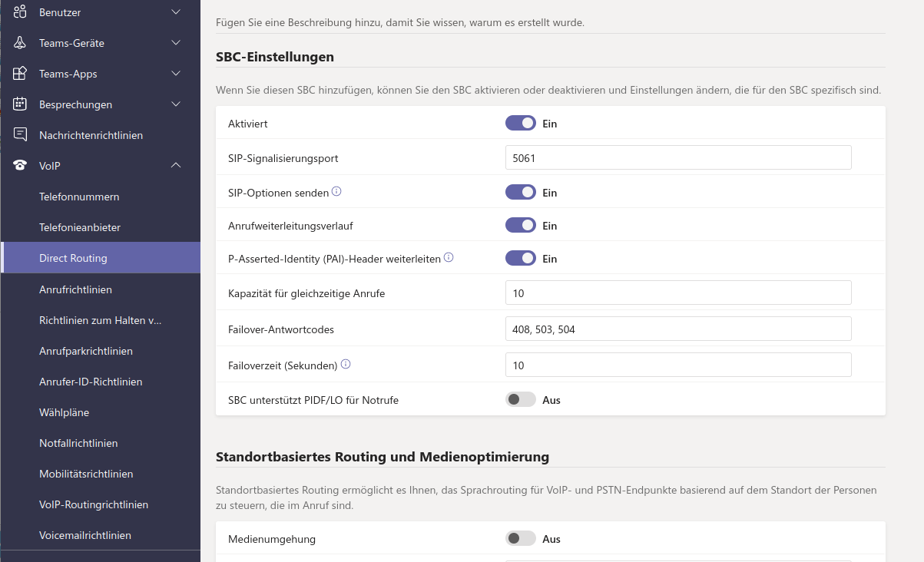Enable SBC unterstützt PIDF/LO für Notrufe
The image size is (924, 562).
(x=520, y=400)
